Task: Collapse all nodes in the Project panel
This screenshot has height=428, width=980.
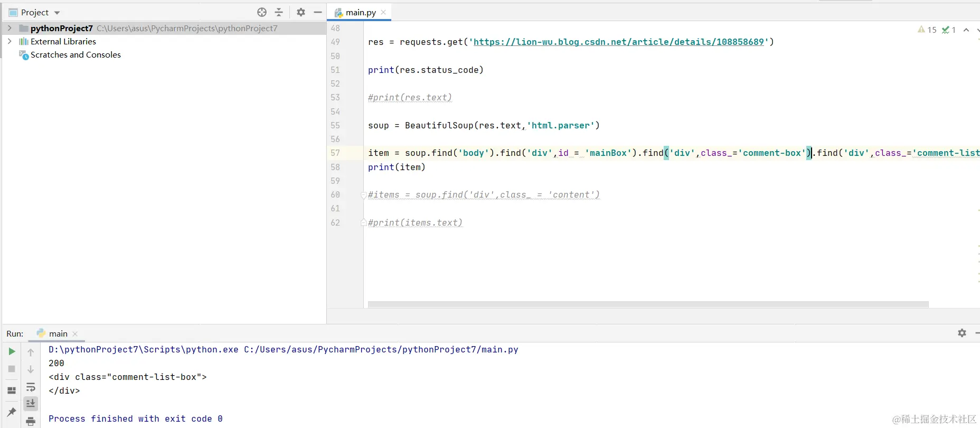Action: (279, 12)
